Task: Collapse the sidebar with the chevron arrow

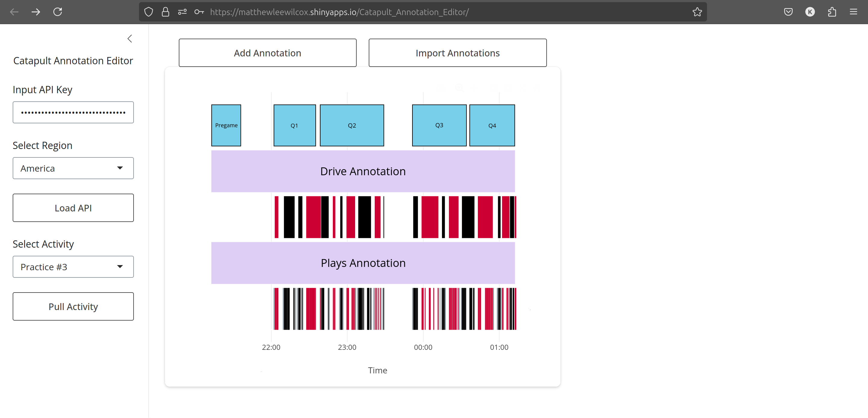Action: 130,39
